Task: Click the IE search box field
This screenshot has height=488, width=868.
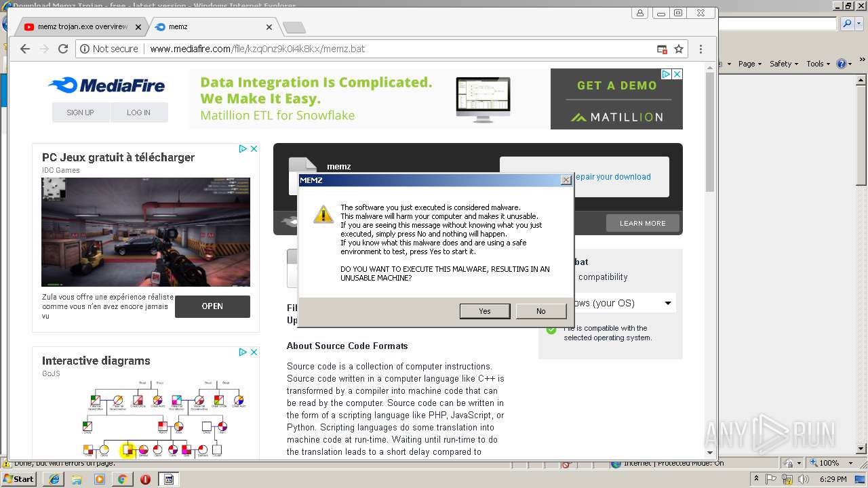Action: point(778,24)
